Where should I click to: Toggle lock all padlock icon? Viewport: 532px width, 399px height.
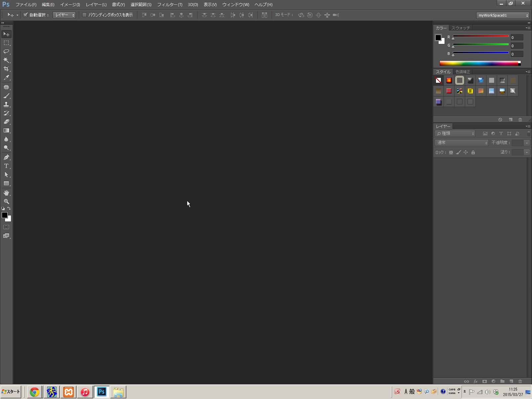pyautogui.click(x=473, y=152)
